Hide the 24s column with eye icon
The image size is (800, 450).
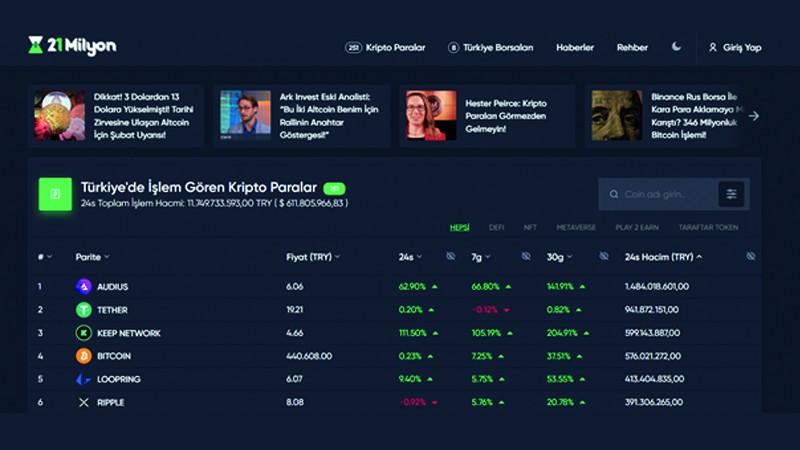(451, 256)
